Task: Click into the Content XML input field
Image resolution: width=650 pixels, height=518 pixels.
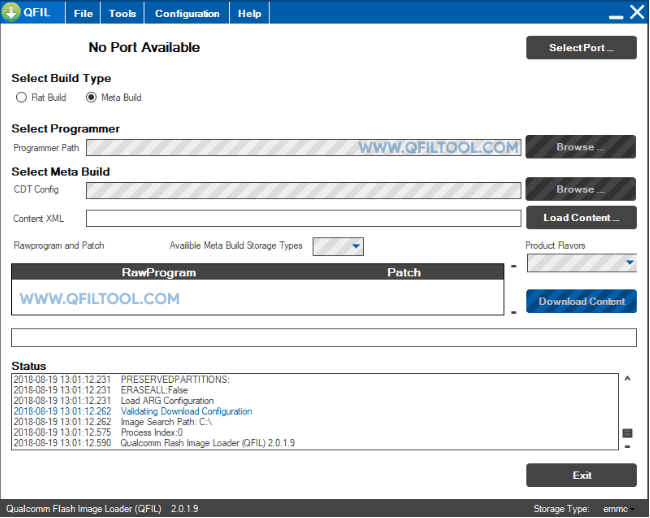Action: 303,218
